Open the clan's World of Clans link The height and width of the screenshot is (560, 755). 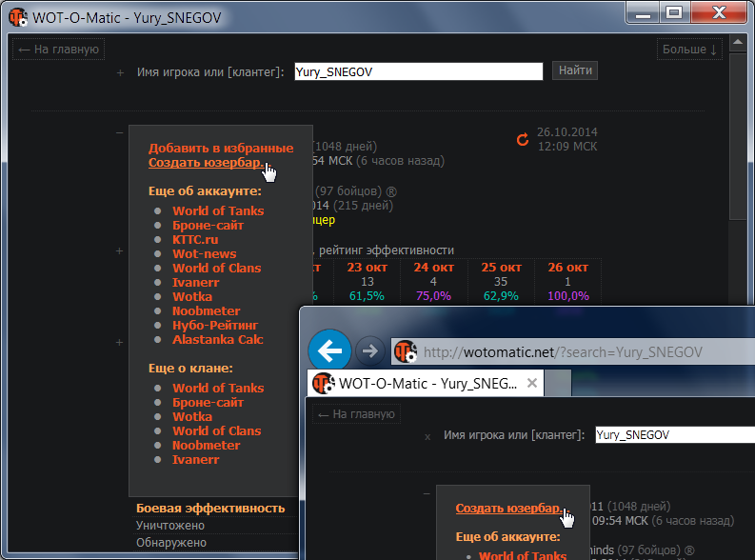(x=217, y=431)
